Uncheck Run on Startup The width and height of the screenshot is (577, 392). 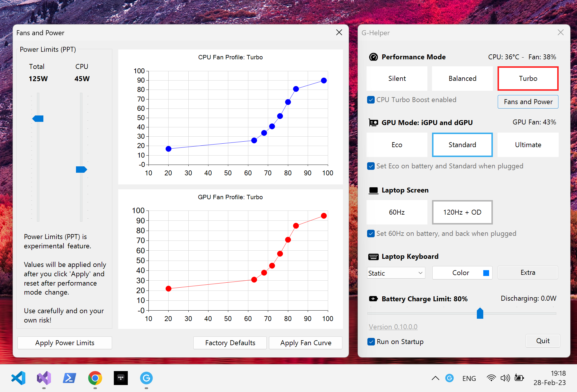[x=371, y=342]
